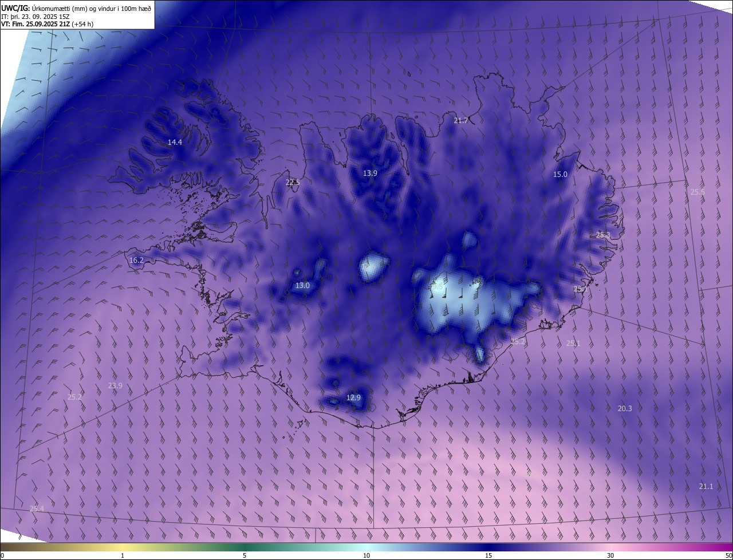
Task: Click the 14.4 value over the Westfjords
Action: tap(175, 142)
